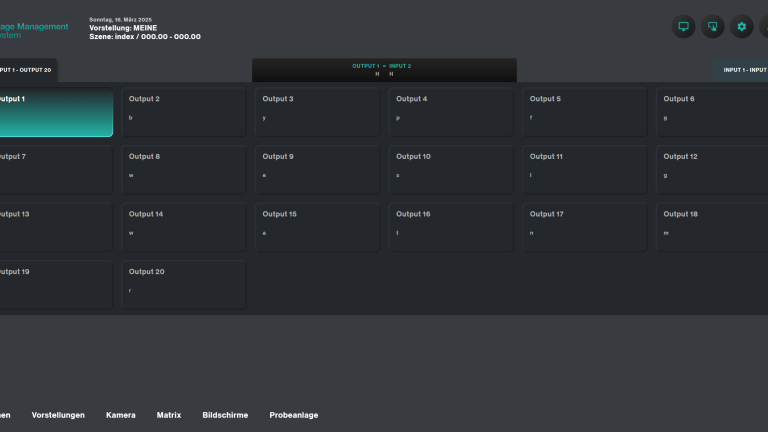Select the Output 17 tile
Screen dimensions: 768x432
pyautogui.click(x=585, y=228)
